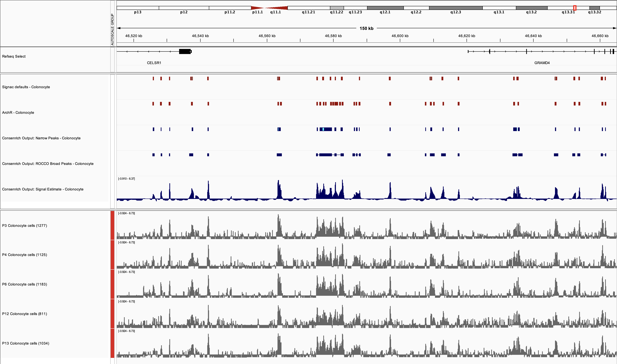Click the 46,660 kb ruler tick label
This screenshot has height=364, width=617.
coord(600,36)
